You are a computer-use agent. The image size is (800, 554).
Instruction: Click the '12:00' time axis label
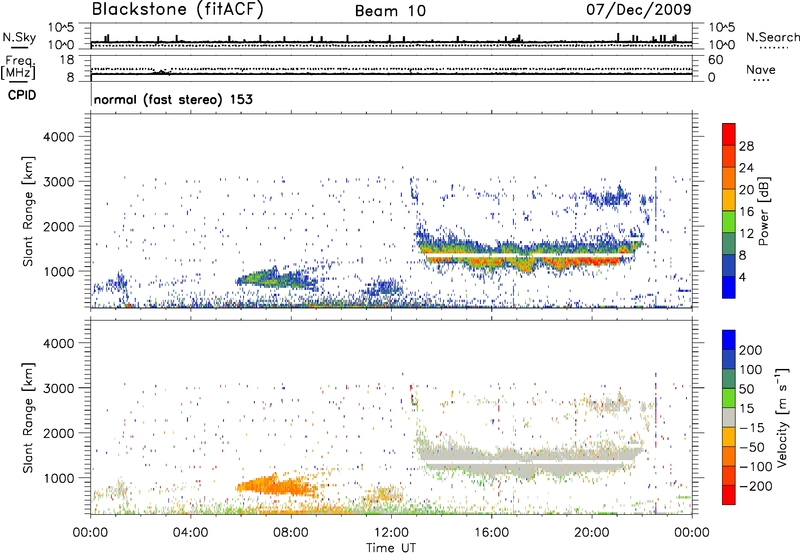click(391, 533)
